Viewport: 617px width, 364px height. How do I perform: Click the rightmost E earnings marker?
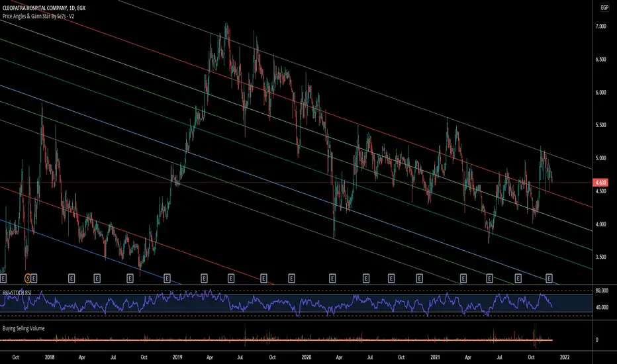click(549, 279)
